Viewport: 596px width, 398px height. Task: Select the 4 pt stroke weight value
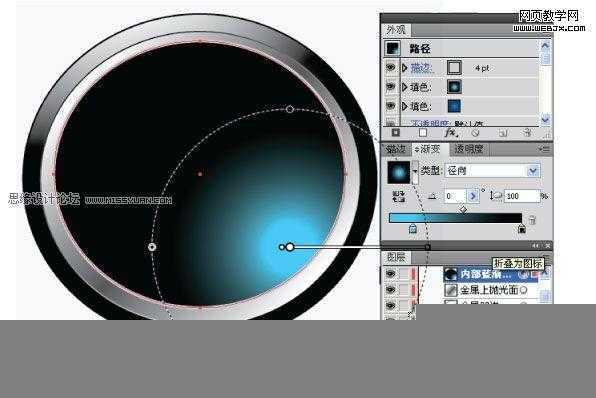[x=482, y=68]
